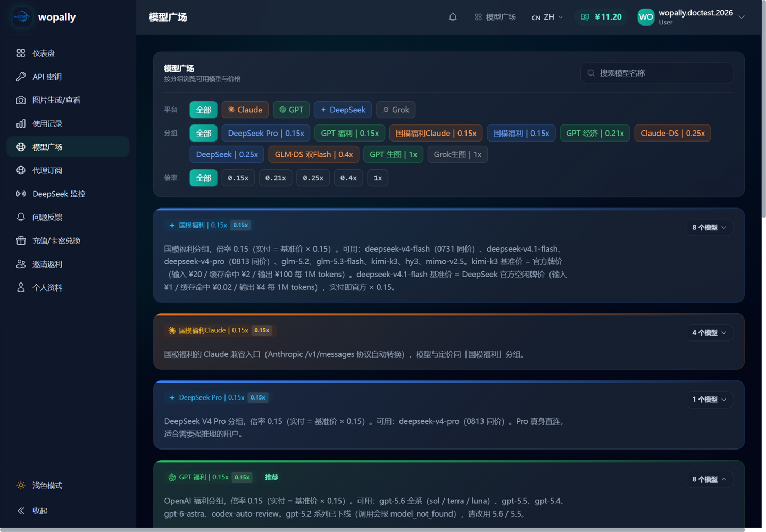Screen dimensions: 766x532
Task: Select 模型广场 in the sidebar
Action: [x=68, y=147]
